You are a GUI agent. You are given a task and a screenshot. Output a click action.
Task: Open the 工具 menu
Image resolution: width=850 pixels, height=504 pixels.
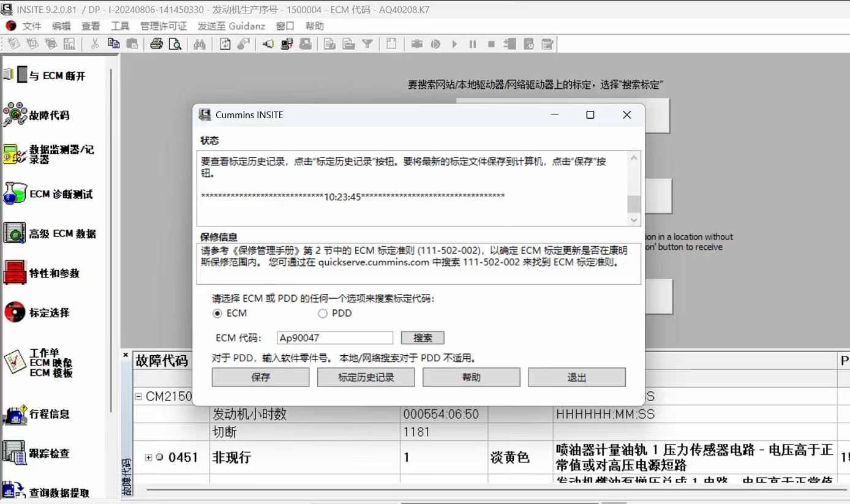(x=120, y=26)
